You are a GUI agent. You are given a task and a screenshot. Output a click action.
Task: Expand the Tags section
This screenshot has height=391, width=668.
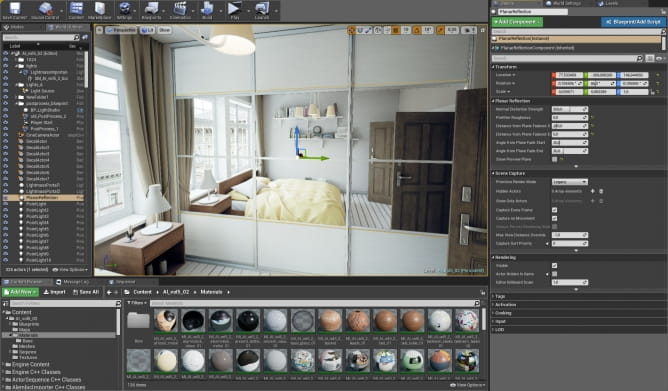tap(493, 296)
